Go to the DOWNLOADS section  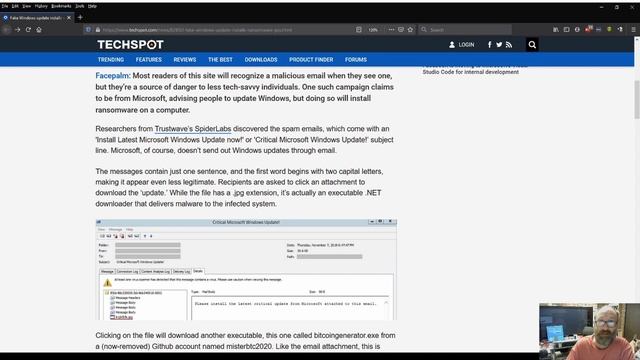tap(261, 60)
